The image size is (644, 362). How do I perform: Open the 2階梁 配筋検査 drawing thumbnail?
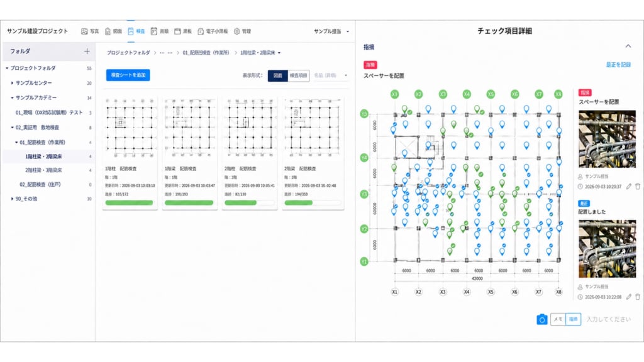pyautogui.click(x=312, y=128)
